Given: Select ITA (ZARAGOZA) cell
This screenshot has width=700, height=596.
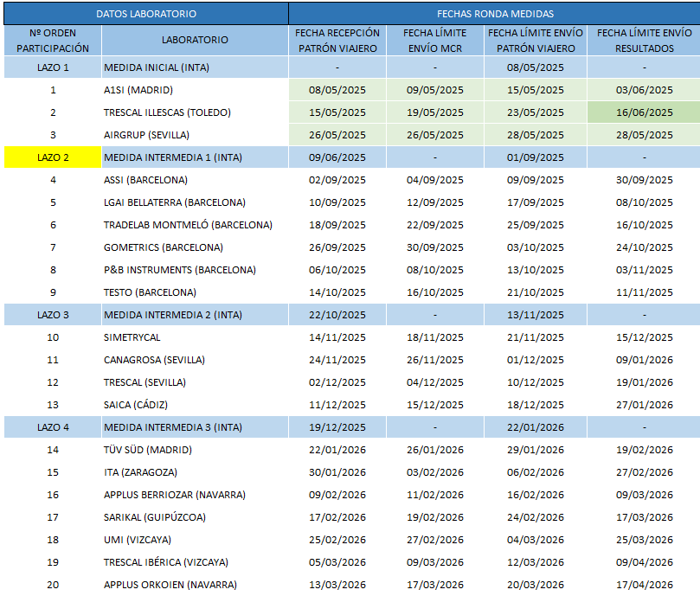Looking at the screenshot, I should 195,472.
